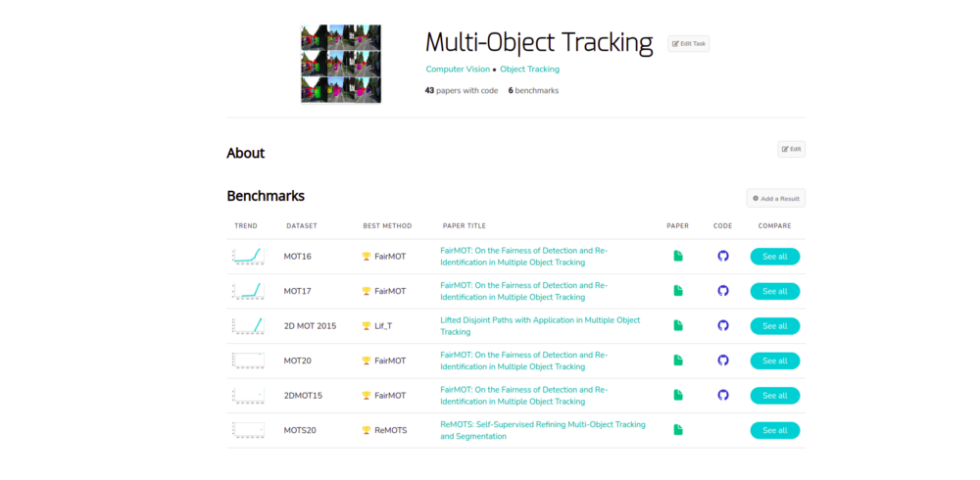See all results for MOTS20

(x=775, y=431)
